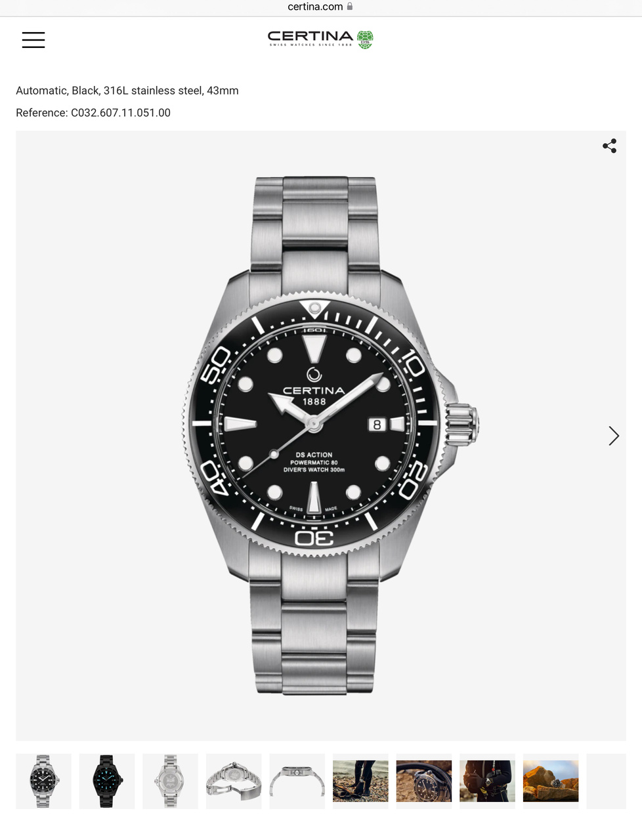The image size is (642, 840).
Task: Click the lock icon beside certina.com
Action: [350, 7]
